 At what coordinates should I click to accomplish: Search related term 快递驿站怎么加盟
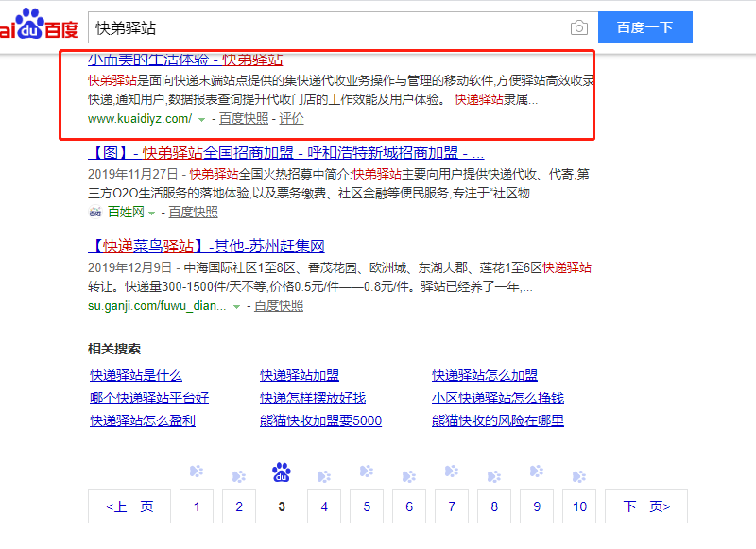[485, 375]
